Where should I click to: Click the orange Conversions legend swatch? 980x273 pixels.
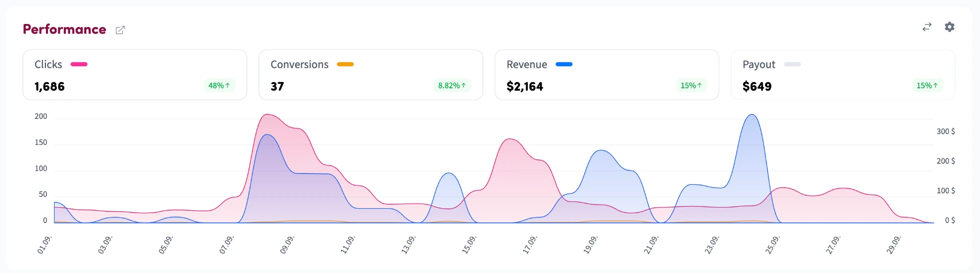tap(346, 64)
